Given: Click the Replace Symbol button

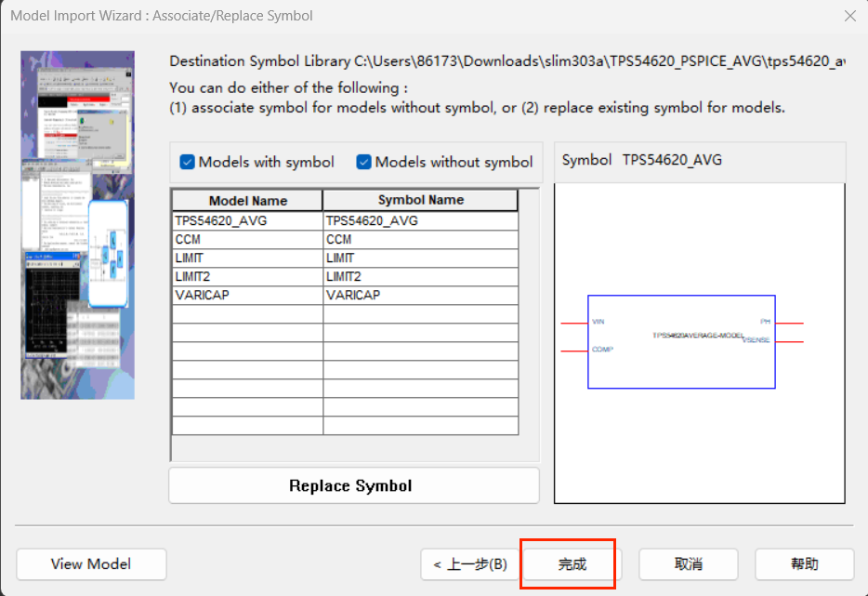Looking at the screenshot, I should [354, 485].
